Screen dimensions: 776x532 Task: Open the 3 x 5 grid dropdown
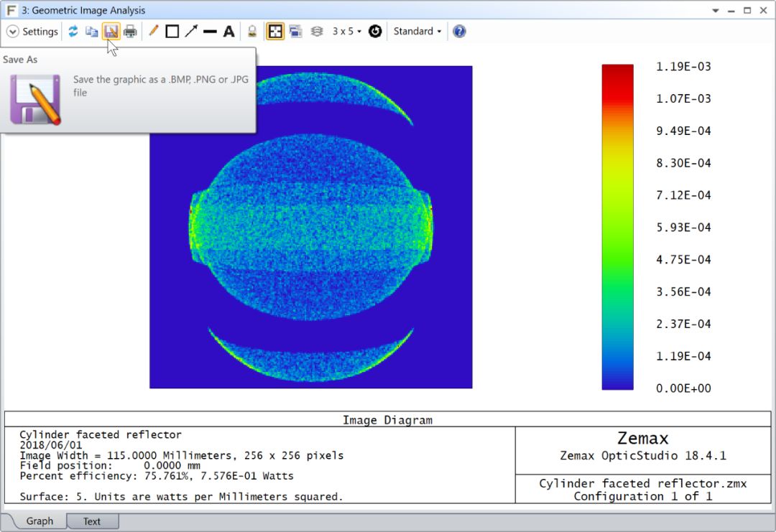coord(346,32)
